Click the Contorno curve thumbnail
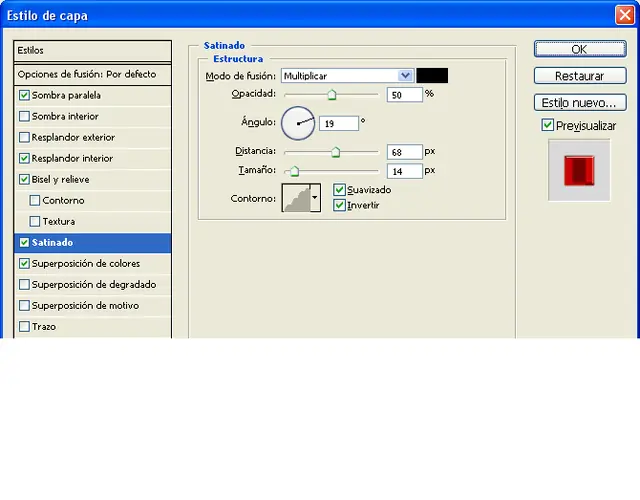 click(296, 198)
